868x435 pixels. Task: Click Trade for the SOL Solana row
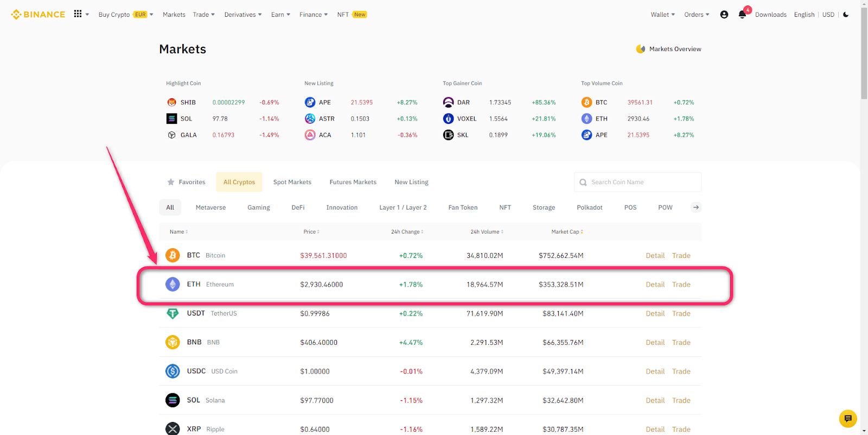pos(681,400)
